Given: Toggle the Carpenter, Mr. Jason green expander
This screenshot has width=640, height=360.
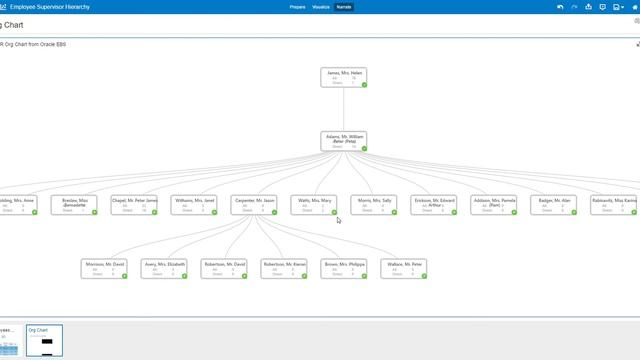Looking at the screenshot, I should coord(274,212).
